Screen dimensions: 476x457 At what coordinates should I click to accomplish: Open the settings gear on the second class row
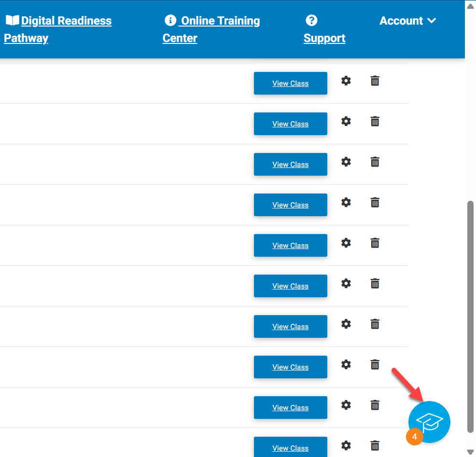point(346,121)
